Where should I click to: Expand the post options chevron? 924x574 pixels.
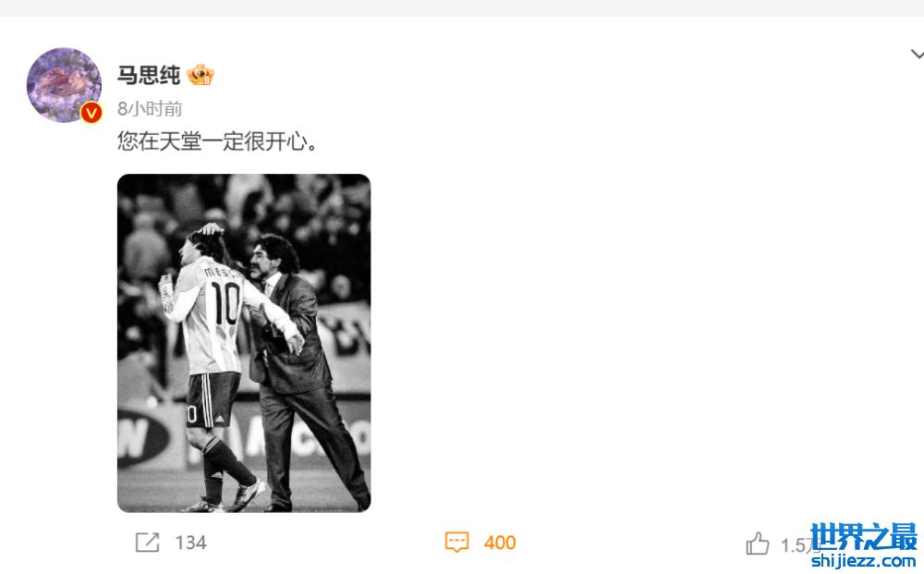917,55
